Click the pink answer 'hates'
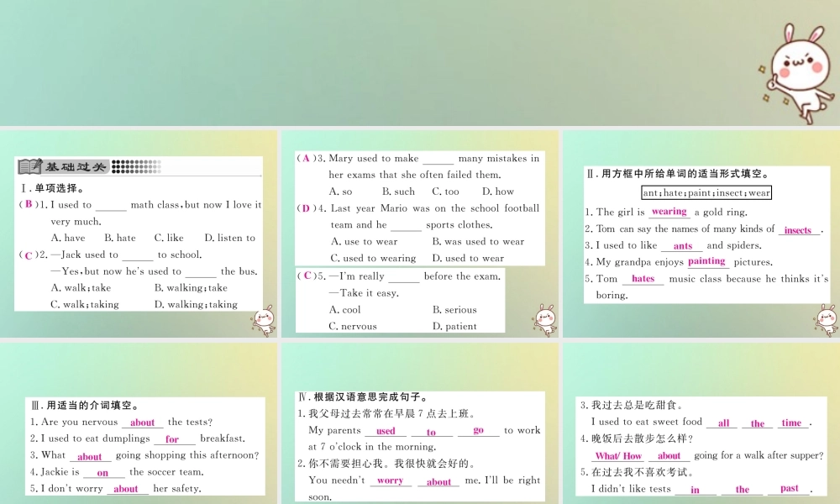This screenshot has width=840, height=504. (x=643, y=279)
